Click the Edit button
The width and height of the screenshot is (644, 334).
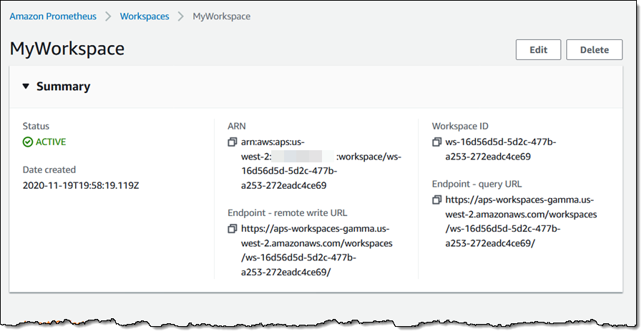pyautogui.click(x=538, y=49)
